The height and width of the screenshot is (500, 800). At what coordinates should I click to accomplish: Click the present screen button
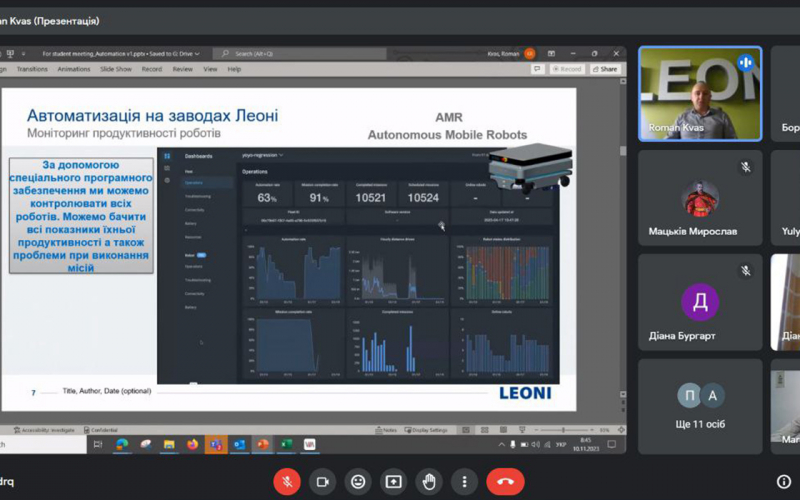click(x=393, y=482)
